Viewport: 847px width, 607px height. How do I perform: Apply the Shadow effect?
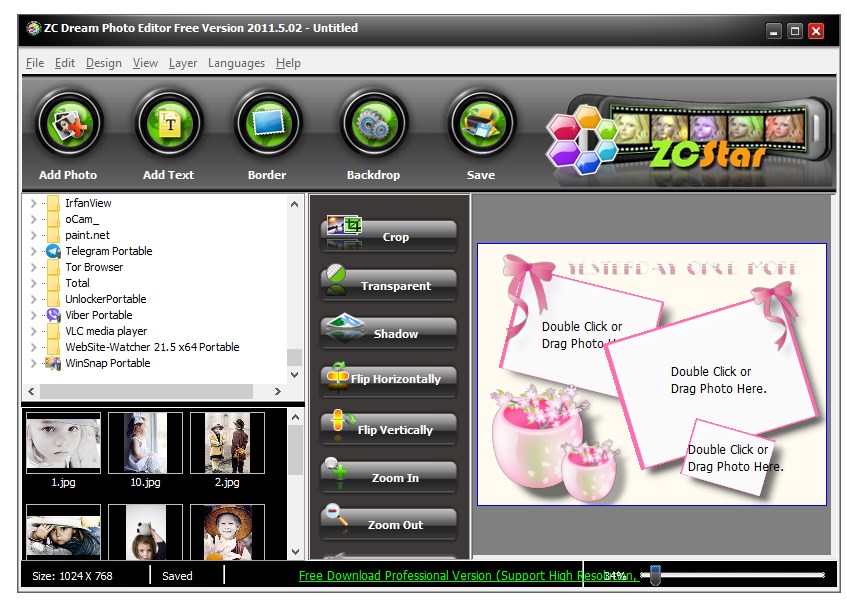[x=394, y=332]
